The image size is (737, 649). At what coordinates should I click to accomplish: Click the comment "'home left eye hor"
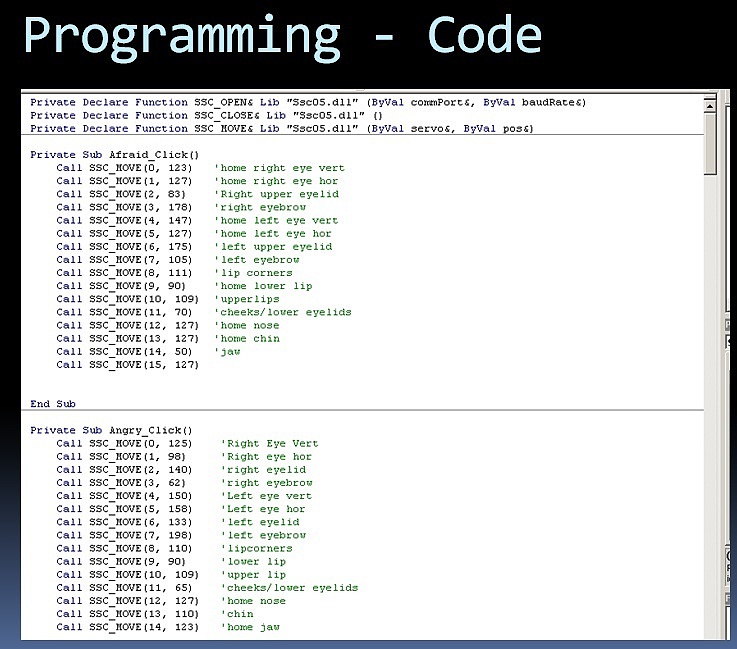(x=273, y=234)
